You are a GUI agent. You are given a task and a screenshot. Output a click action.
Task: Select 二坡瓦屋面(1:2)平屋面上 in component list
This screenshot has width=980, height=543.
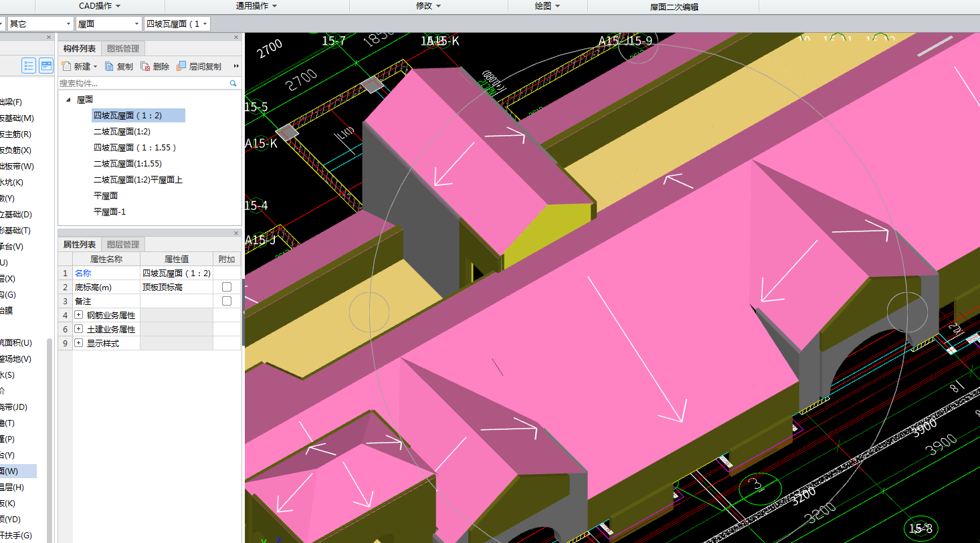pyautogui.click(x=138, y=180)
